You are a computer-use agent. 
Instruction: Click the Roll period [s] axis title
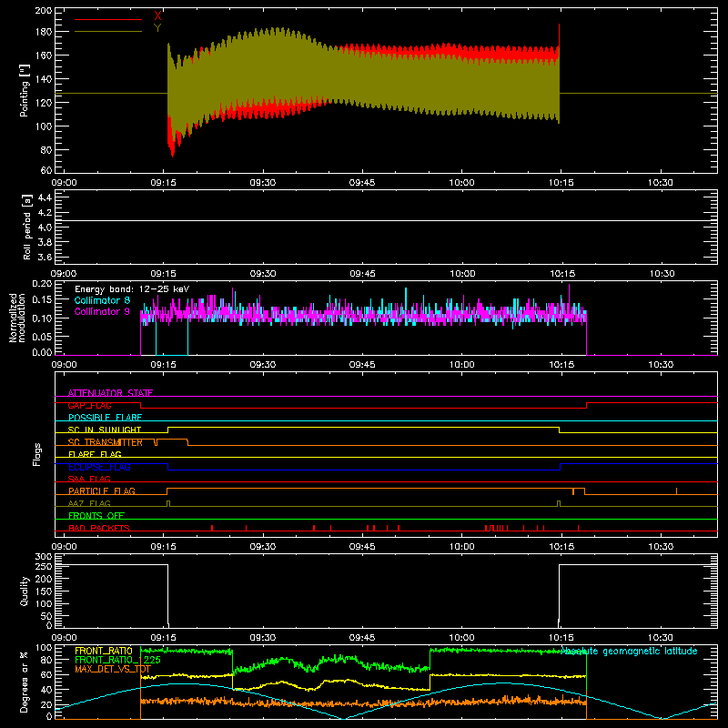pyautogui.click(x=26, y=227)
